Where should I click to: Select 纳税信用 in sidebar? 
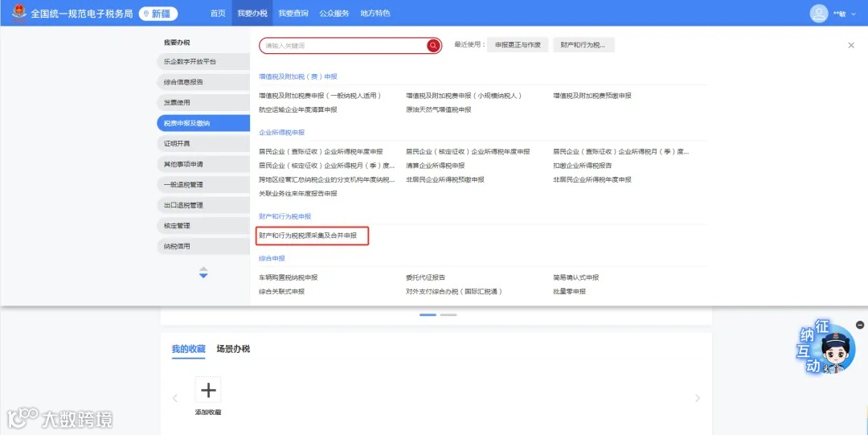coord(203,246)
